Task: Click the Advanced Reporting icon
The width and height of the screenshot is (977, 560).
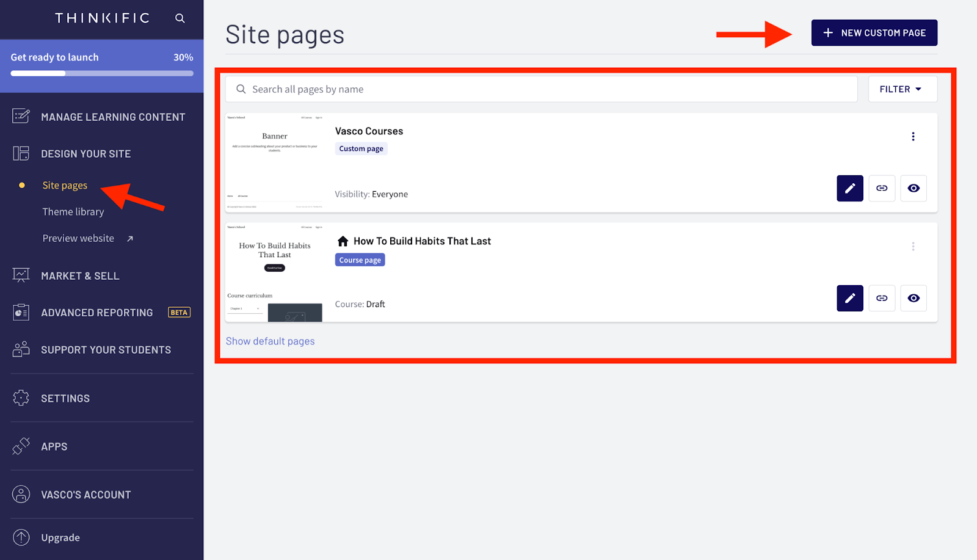Action: tap(21, 312)
